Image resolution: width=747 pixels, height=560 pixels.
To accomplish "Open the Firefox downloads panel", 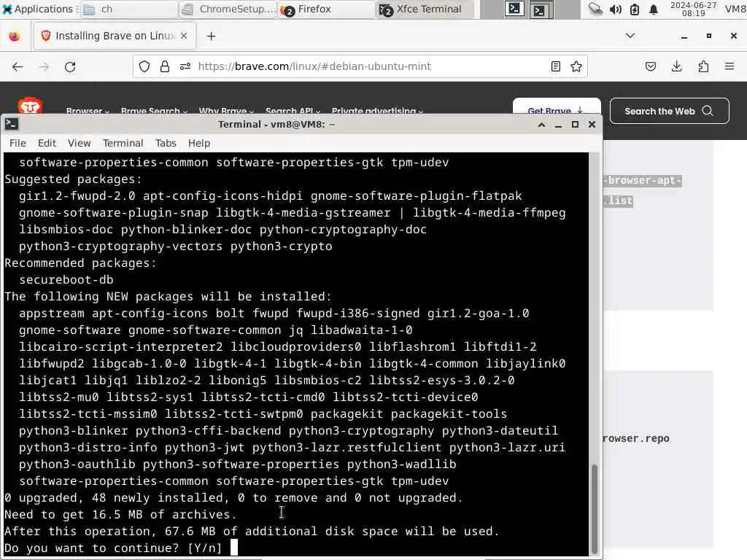I will coord(676,66).
